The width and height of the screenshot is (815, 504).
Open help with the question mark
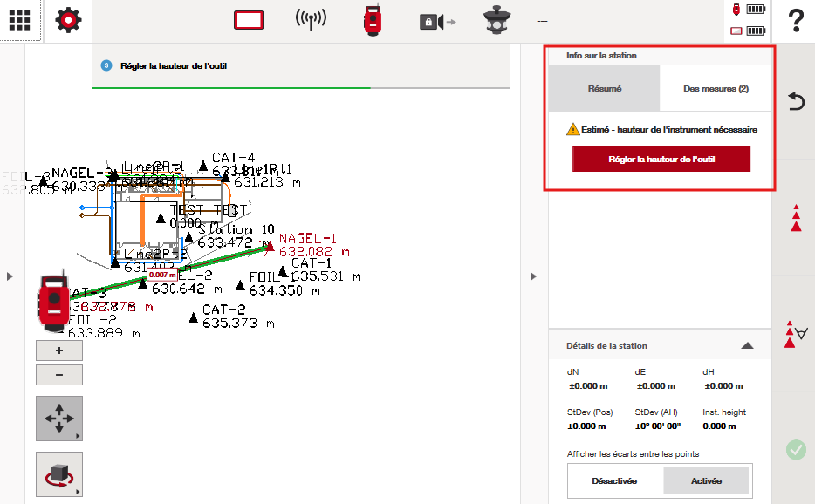(795, 21)
